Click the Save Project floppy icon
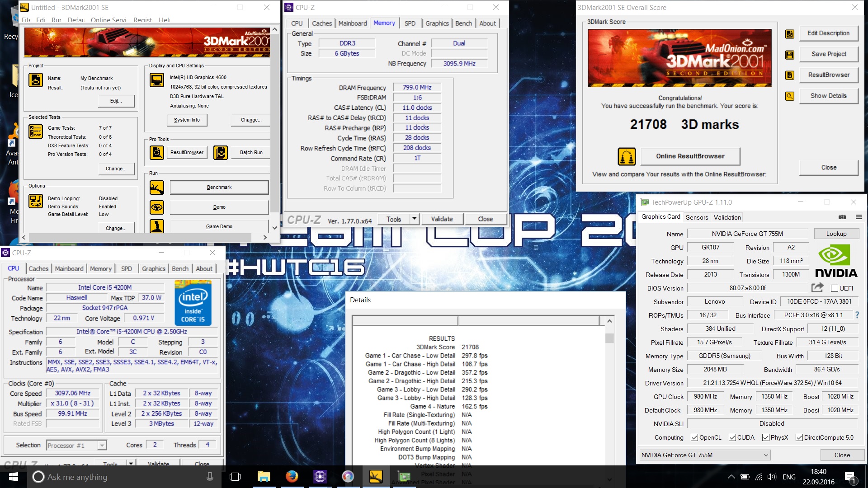The image size is (868, 488). coord(790,55)
